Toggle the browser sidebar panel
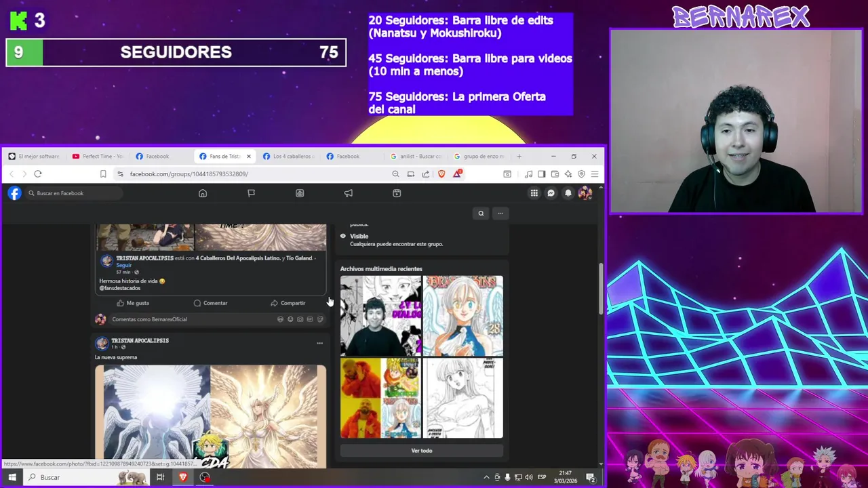Screen dimensions: 868x488 (541, 174)
